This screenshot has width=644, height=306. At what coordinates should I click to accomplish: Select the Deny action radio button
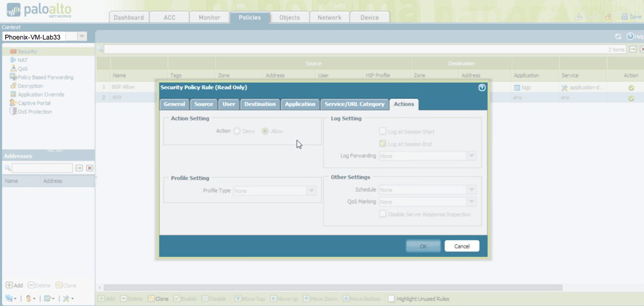[237, 131]
